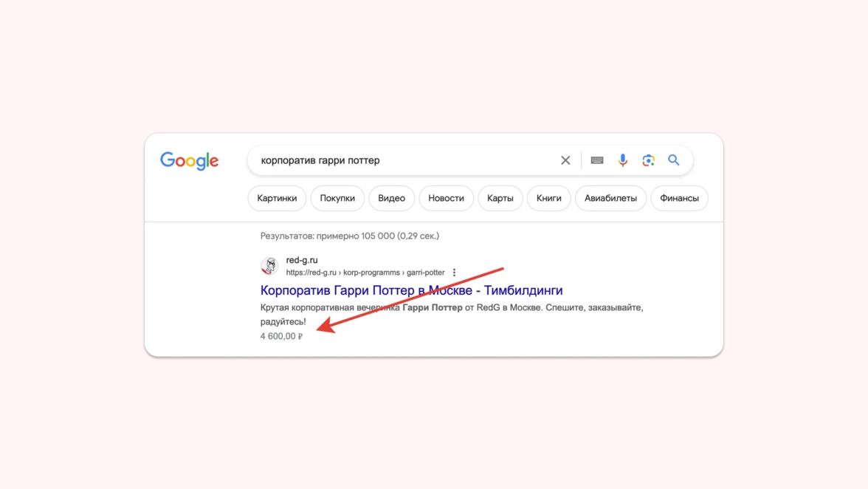This screenshot has height=489, width=868.
Task: Open the red-g.ru breadcrumb URL
Action: tap(365, 273)
